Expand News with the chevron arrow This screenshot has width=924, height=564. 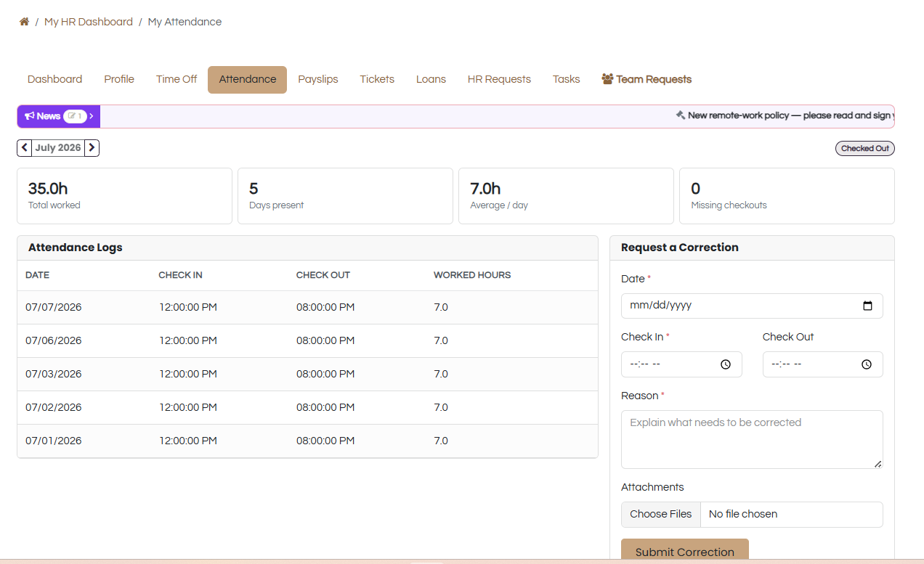92,116
